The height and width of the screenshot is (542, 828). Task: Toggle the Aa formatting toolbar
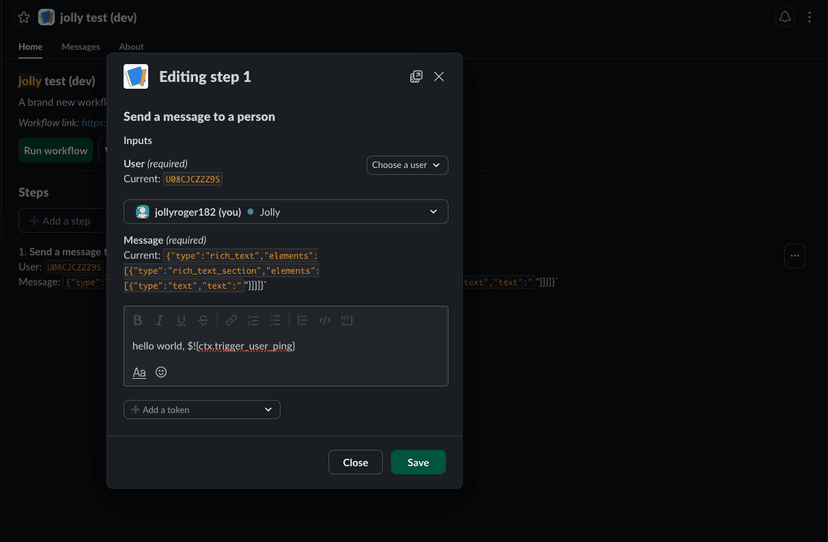click(139, 372)
